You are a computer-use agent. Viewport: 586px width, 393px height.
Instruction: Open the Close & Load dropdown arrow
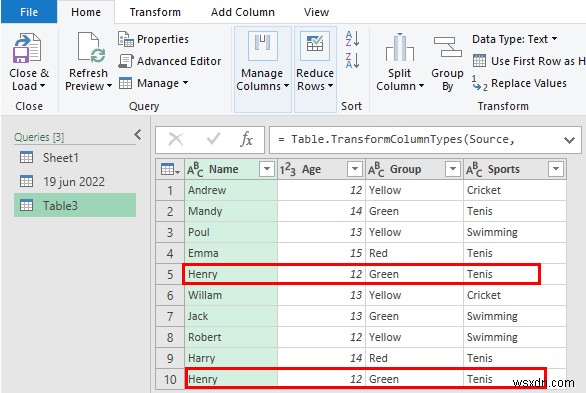(42, 86)
